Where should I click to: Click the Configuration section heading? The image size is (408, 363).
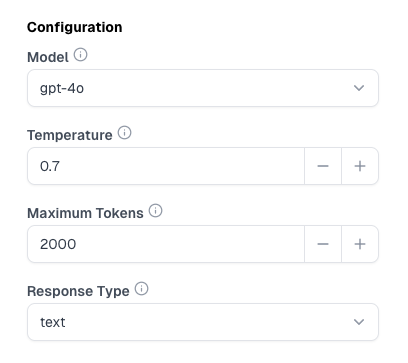tap(75, 27)
